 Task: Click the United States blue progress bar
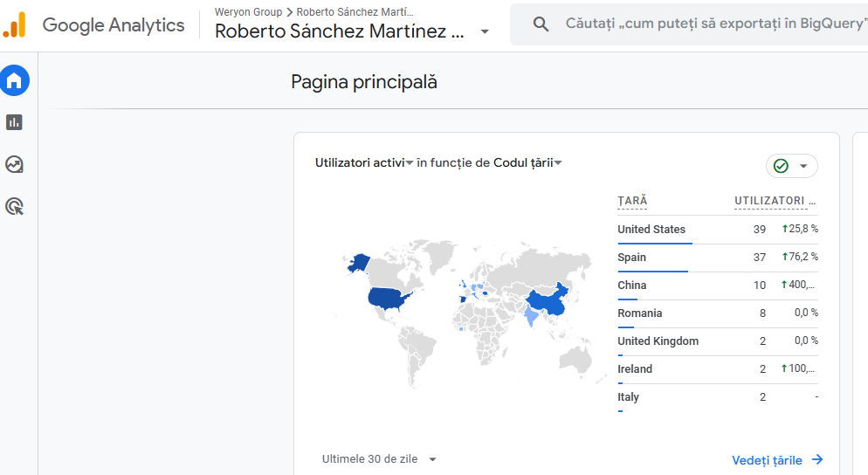(x=655, y=244)
